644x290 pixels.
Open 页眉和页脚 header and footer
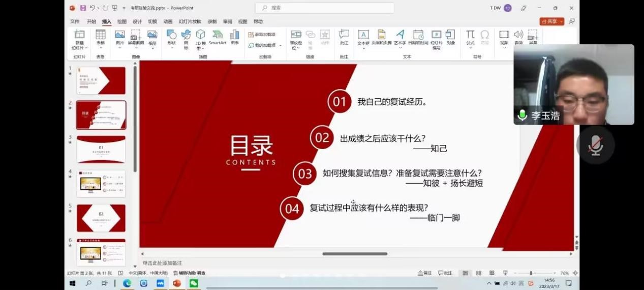381,37
